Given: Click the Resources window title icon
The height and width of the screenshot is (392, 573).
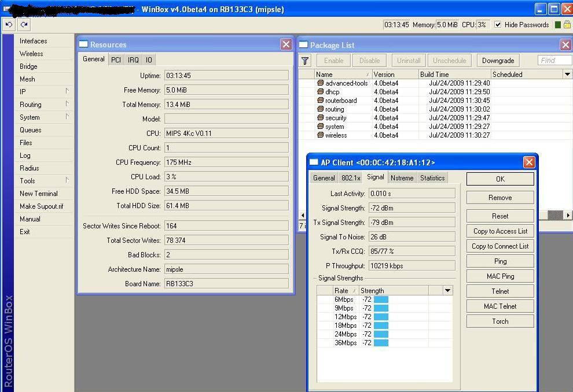Looking at the screenshot, I should (84, 44).
